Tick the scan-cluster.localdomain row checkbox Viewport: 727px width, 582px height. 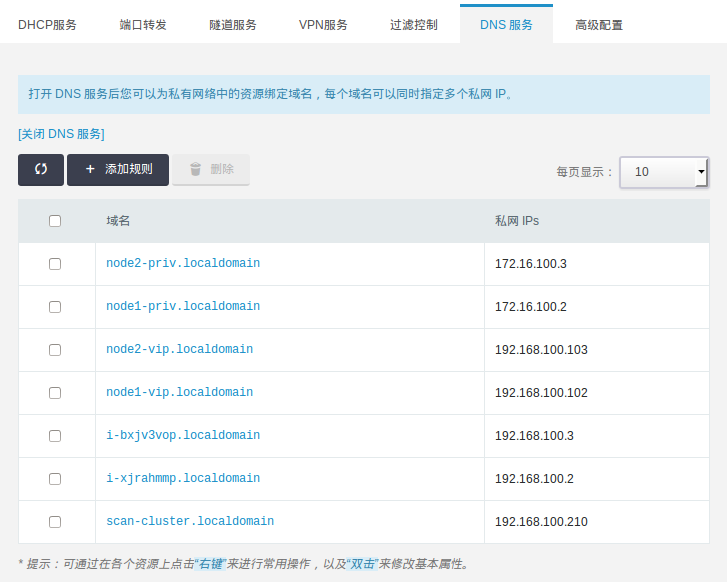55,522
